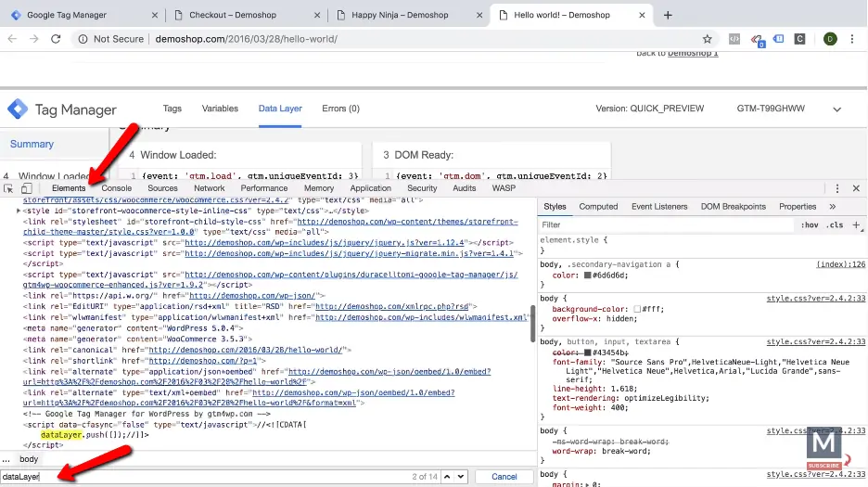The height and width of the screenshot is (487, 868).
Task: Open the Chrome three-dot menu
Action: [x=852, y=39]
